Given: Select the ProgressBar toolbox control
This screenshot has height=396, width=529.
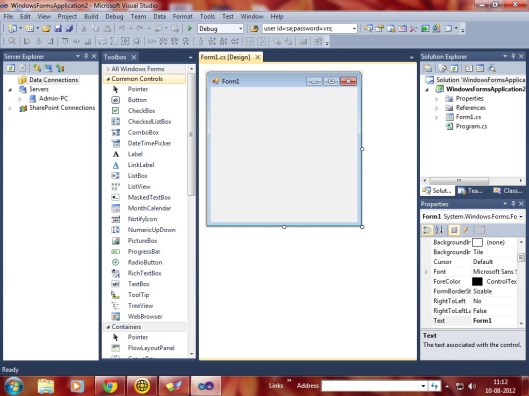Looking at the screenshot, I should tap(144, 251).
